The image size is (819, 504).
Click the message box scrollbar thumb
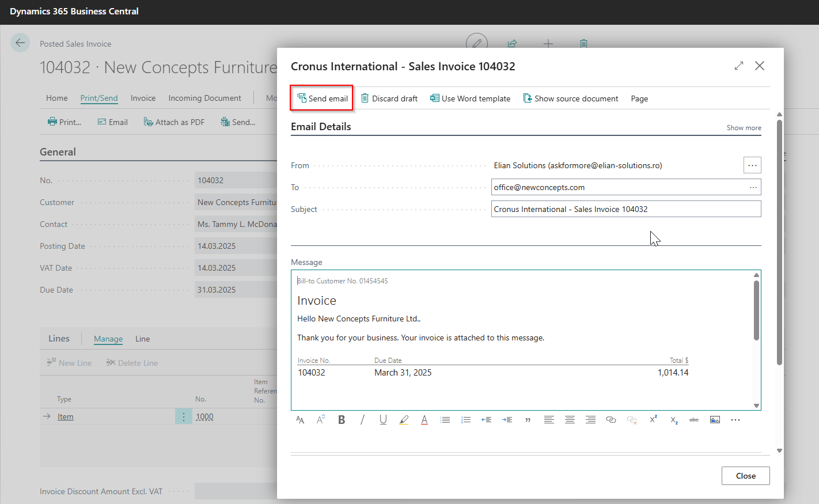[x=756, y=310]
